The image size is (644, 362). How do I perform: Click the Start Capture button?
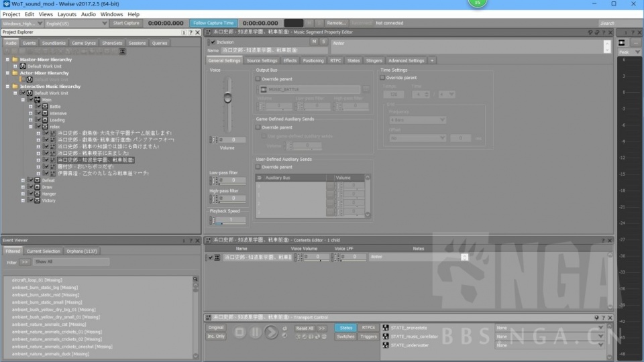pyautogui.click(x=126, y=23)
